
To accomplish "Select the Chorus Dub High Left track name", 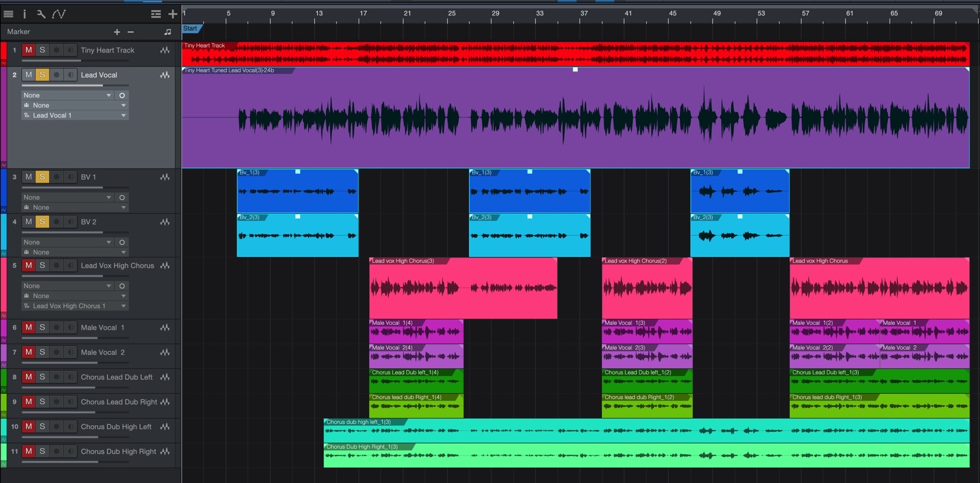I will 116,426.
